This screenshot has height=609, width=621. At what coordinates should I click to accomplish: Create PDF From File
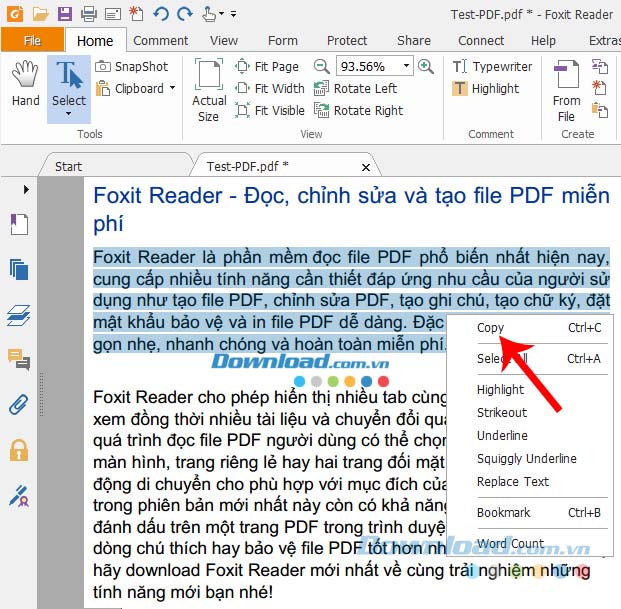coord(567,91)
